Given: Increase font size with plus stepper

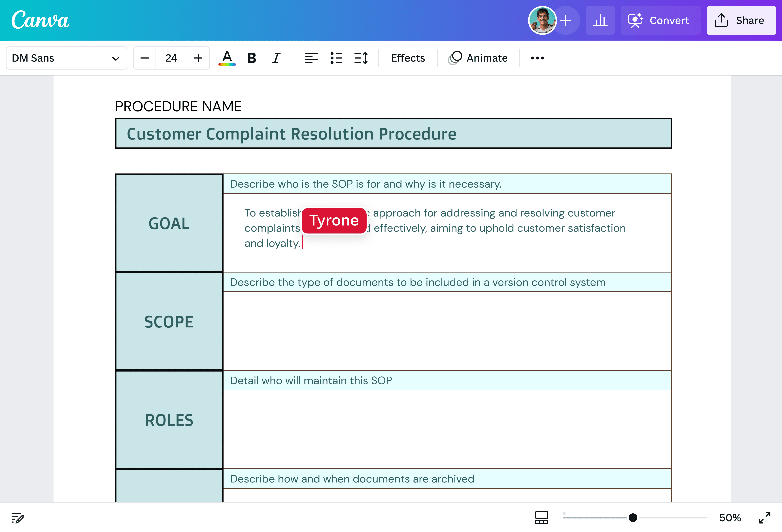Looking at the screenshot, I should point(198,58).
